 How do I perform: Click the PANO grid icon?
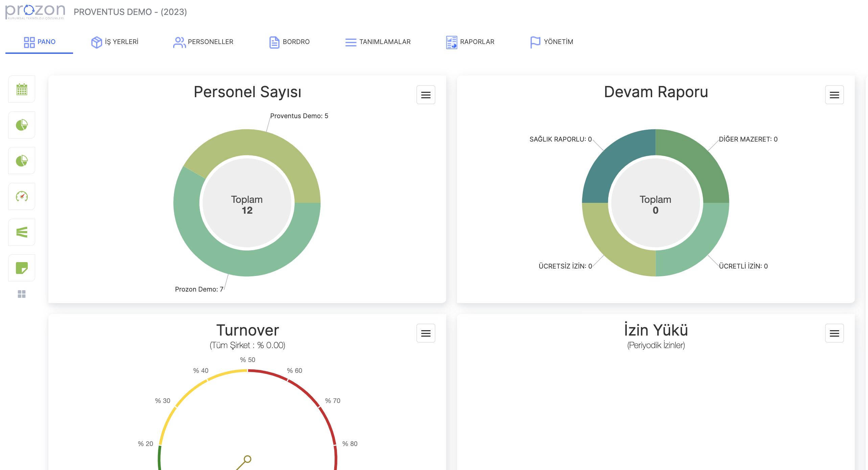pos(29,42)
